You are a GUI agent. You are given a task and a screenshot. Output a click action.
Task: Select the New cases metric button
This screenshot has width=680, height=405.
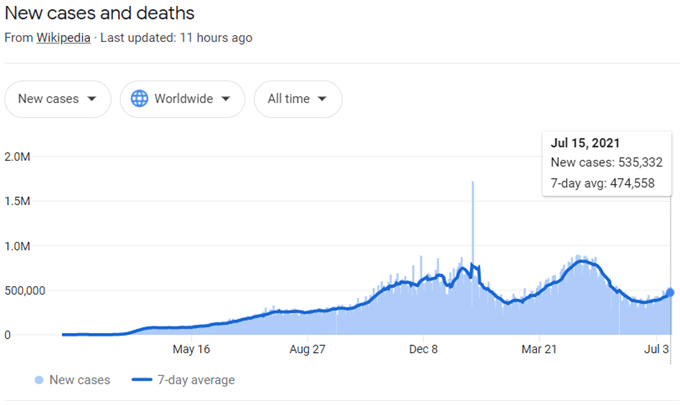pos(58,99)
